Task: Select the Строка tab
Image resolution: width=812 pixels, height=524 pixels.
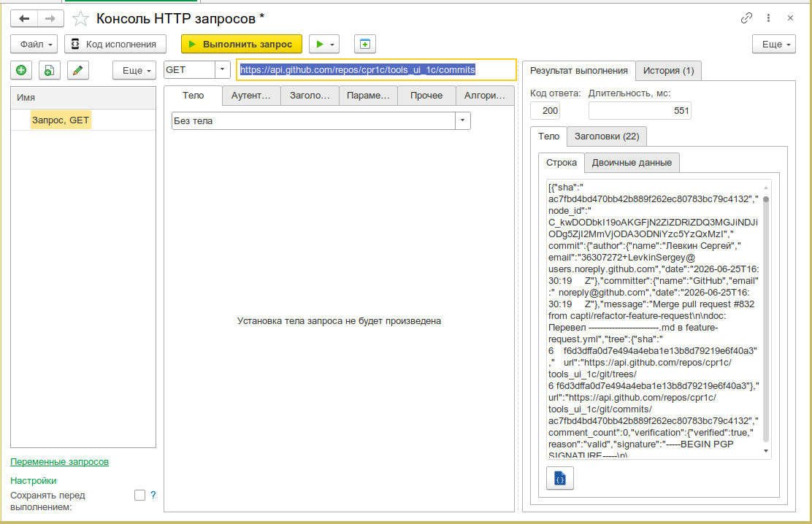Action: point(562,162)
